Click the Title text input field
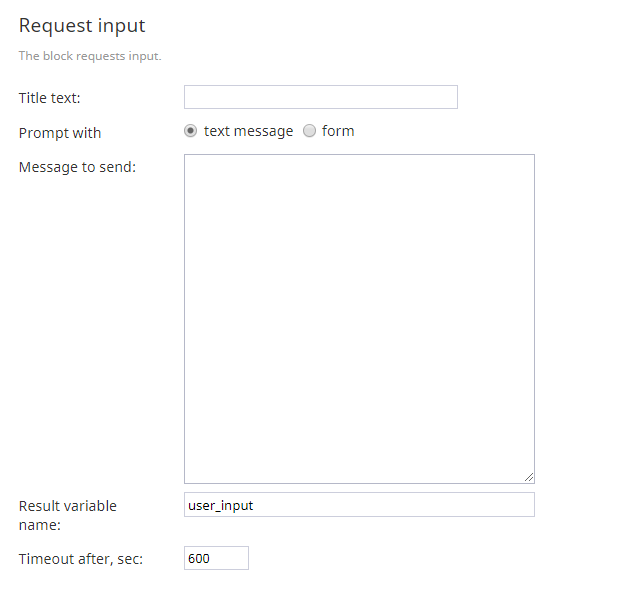631x599 pixels. [321, 97]
